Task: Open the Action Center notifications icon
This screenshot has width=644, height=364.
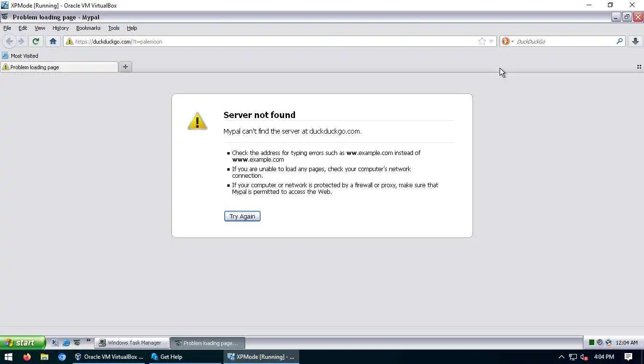Action: pos(628,357)
